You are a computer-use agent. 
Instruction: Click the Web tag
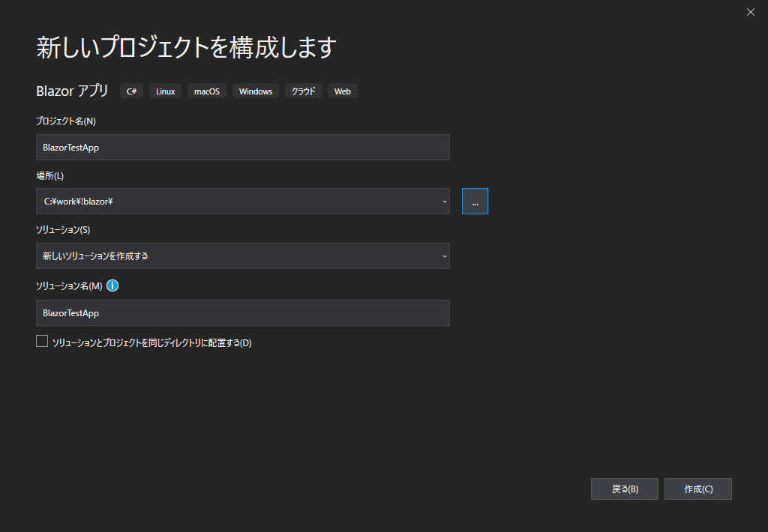pos(342,91)
